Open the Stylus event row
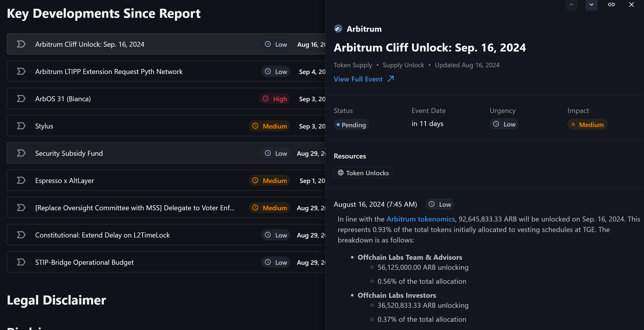 click(166, 126)
